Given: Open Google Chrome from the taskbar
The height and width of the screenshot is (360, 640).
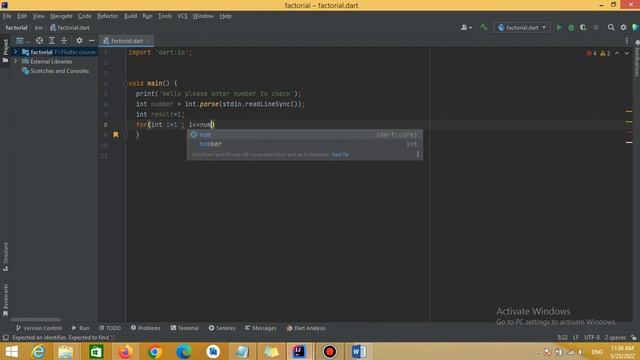Looking at the screenshot, I should pyautogui.click(x=155, y=351).
